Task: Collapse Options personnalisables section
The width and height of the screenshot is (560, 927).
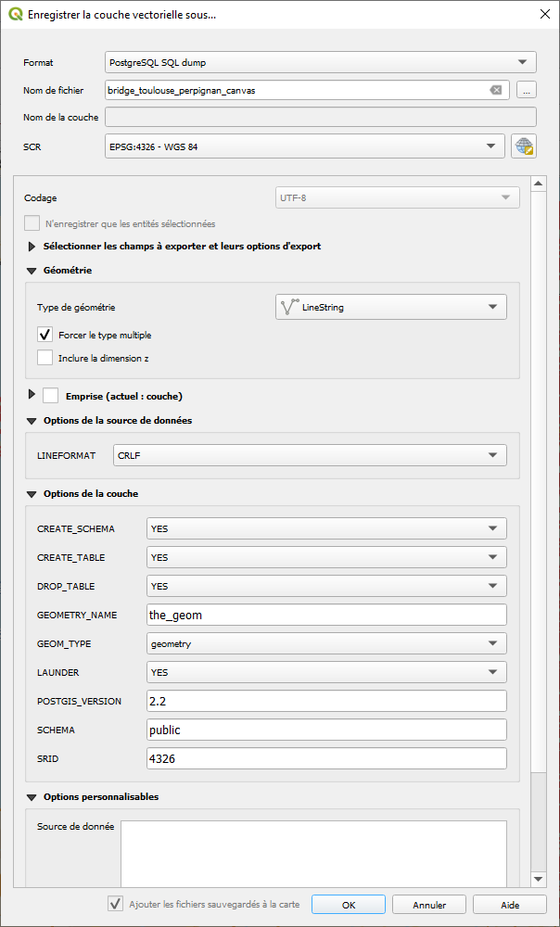Action: point(32,797)
